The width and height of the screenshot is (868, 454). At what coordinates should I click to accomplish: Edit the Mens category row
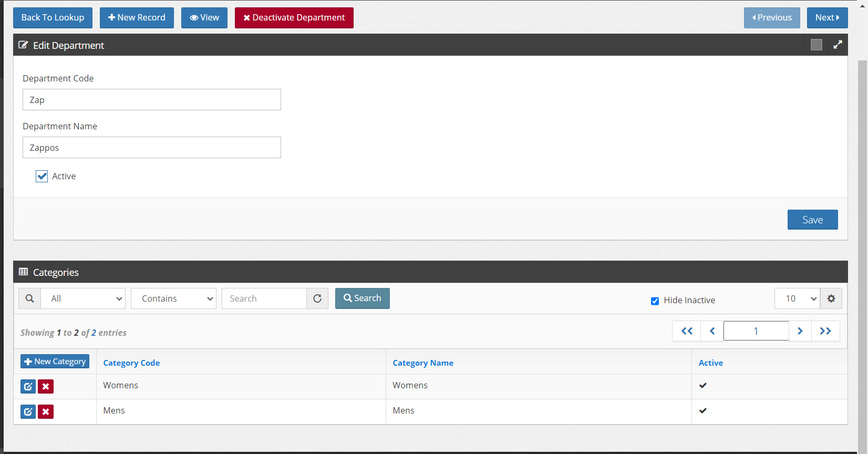pos(28,412)
